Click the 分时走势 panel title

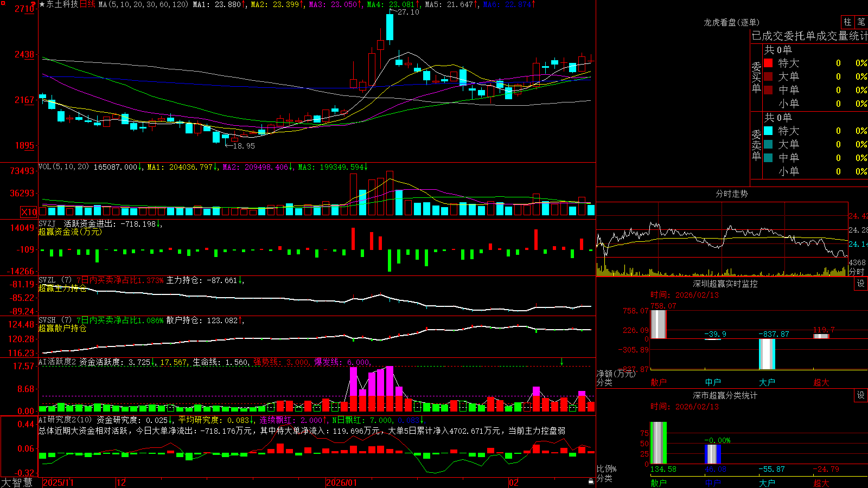point(731,194)
